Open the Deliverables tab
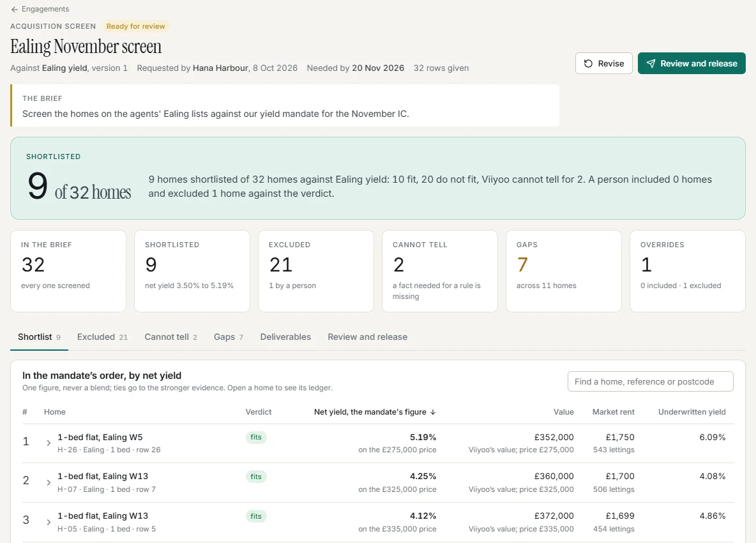 tap(285, 337)
